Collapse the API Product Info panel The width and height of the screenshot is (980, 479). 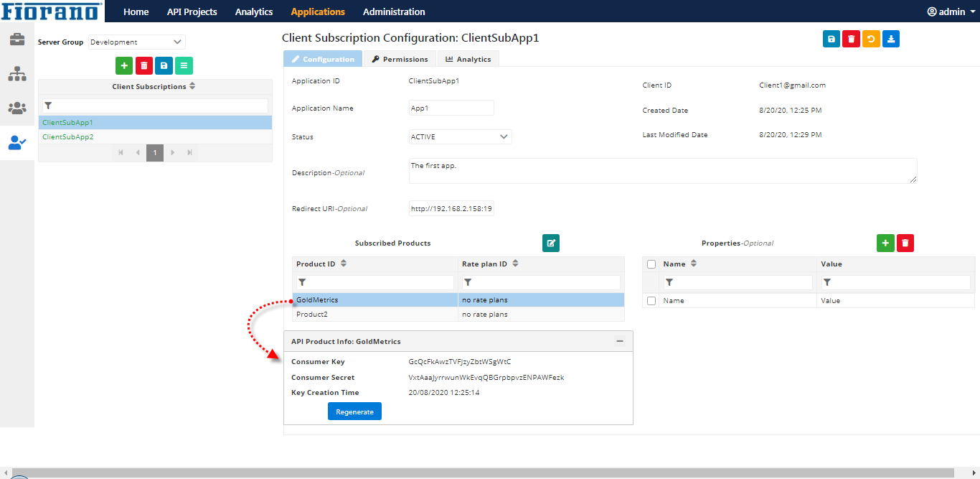point(620,341)
